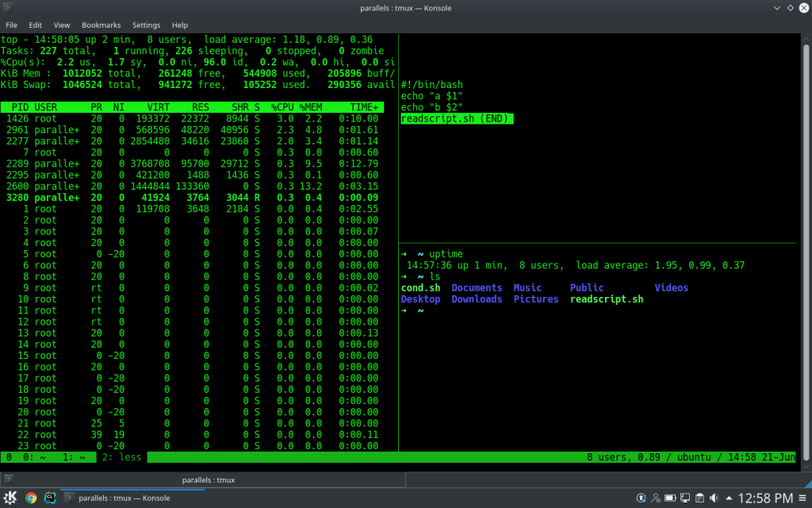Image resolution: width=812 pixels, height=508 pixels.
Task: Click the software updates tray icon
Action: [641, 498]
